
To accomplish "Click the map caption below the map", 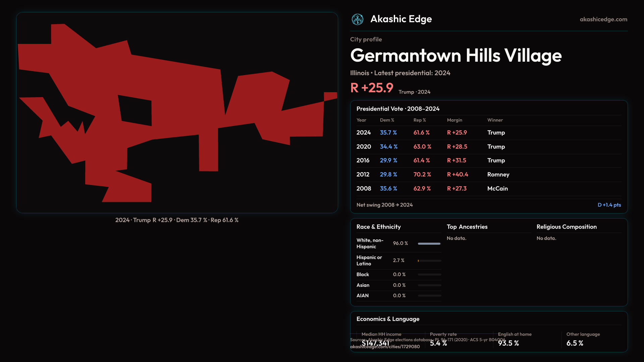I will pyautogui.click(x=177, y=220).
